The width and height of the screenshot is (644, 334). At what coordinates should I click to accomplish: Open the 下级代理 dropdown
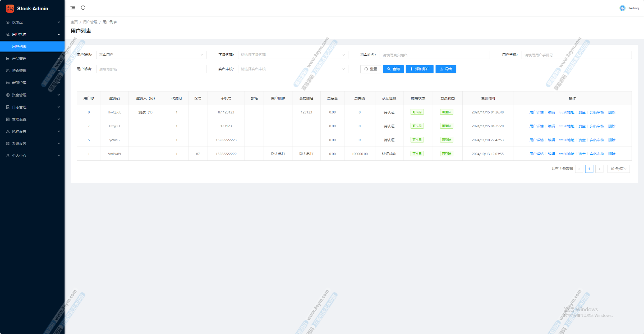(x=293, y=55)
